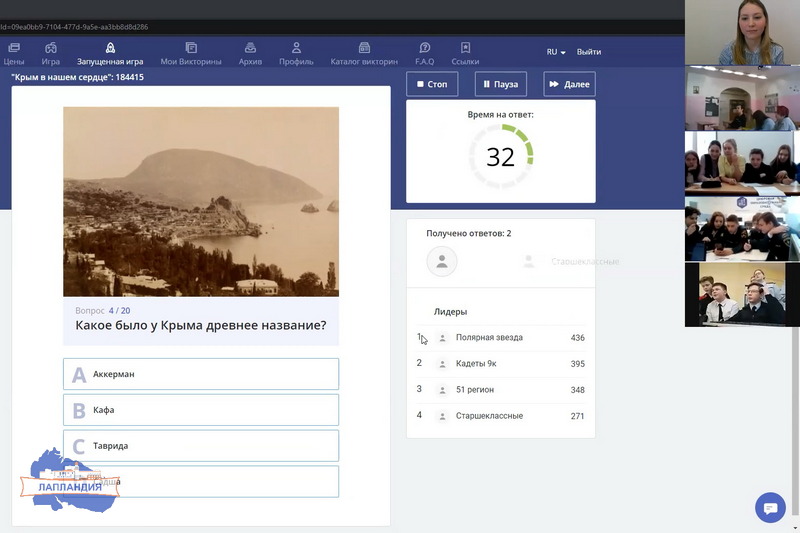Click the score 271
This screenshot has height=533, width=800.
tap(578, 416)
